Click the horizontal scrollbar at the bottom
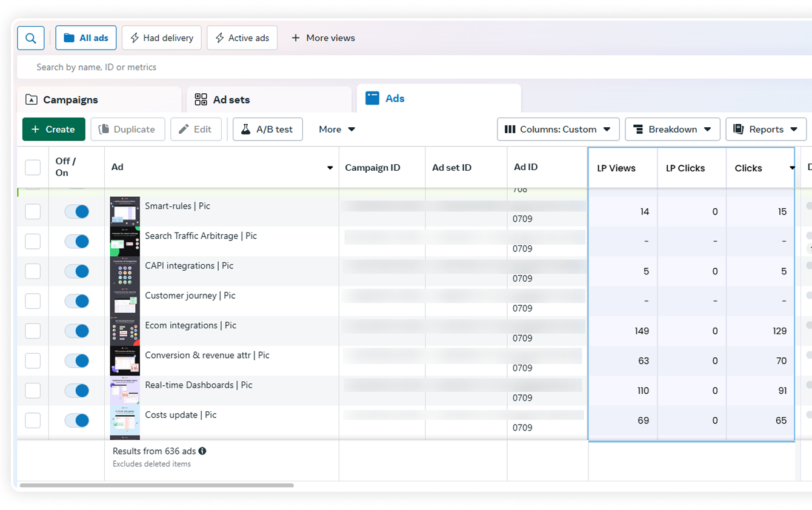The height and width of the screenshot is (510, 812). point(156,485)
